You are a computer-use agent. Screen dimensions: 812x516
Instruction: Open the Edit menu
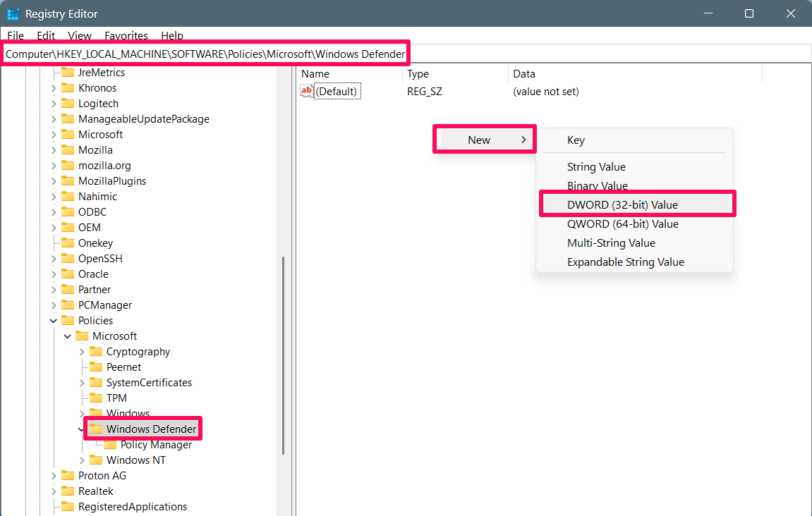click(46, 36)
